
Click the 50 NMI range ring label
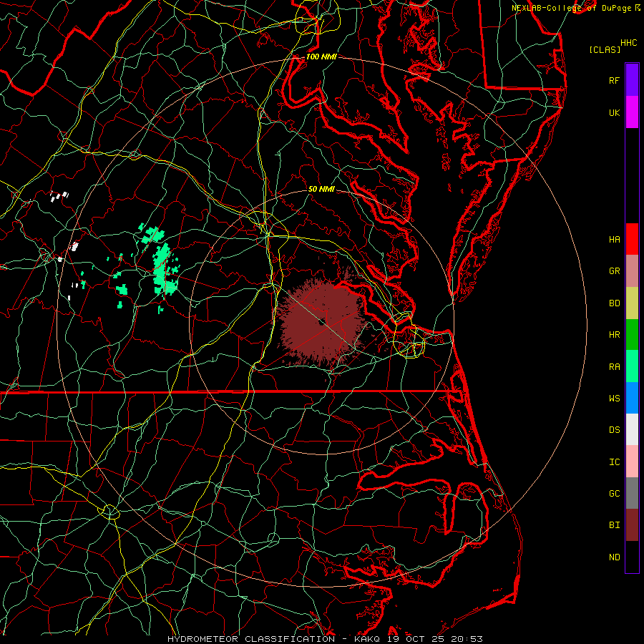[321, 189]
